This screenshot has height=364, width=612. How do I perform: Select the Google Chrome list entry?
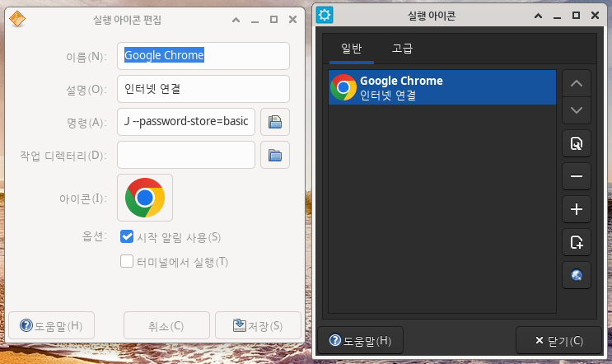(442, 87)
